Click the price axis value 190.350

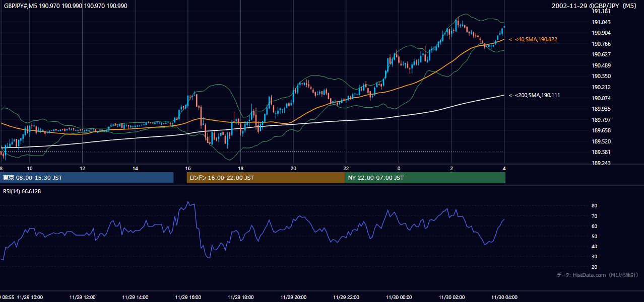(x=601, y=76)
